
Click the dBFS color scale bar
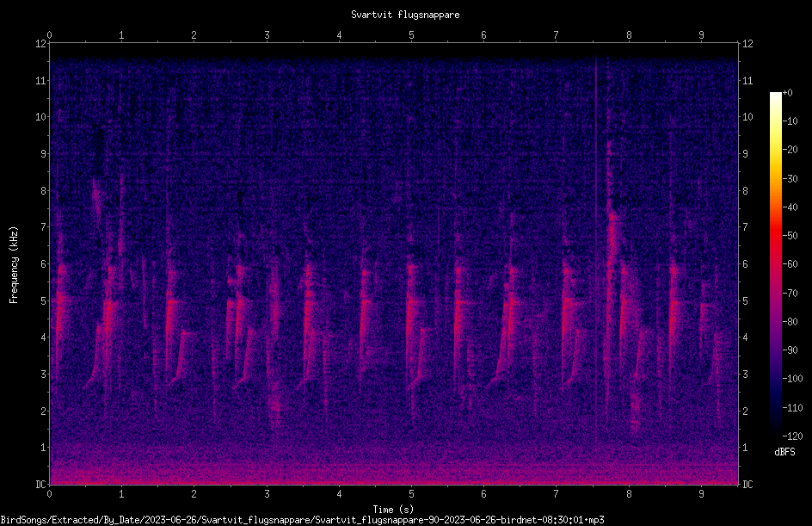[x=775, y=264]
